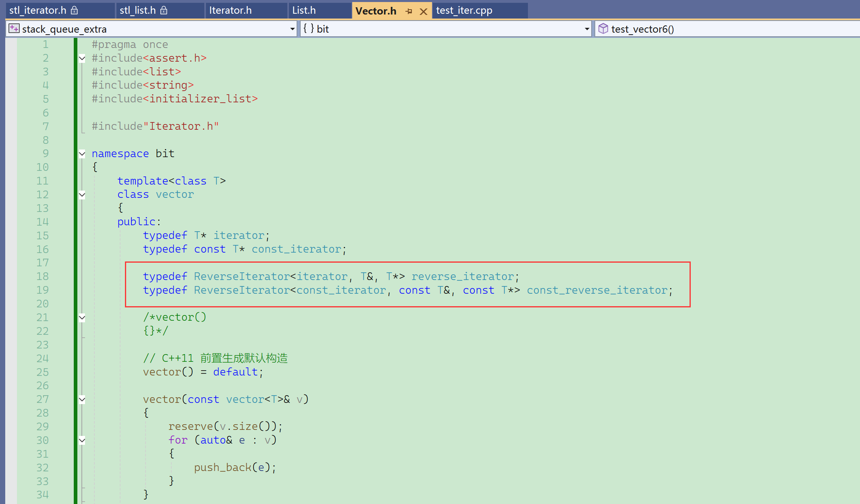Switch to the test_iter.cpp tab
The width and height of the screenshot is (860, 504).
464,10
